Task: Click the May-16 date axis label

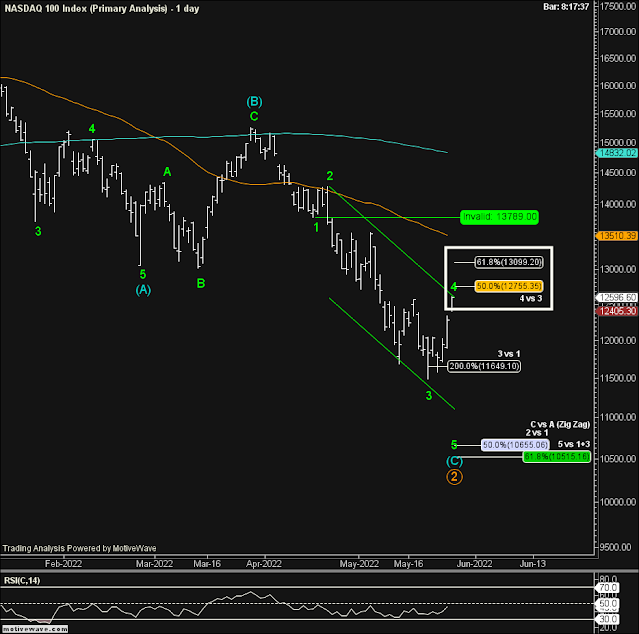Action: pos(408,564)
